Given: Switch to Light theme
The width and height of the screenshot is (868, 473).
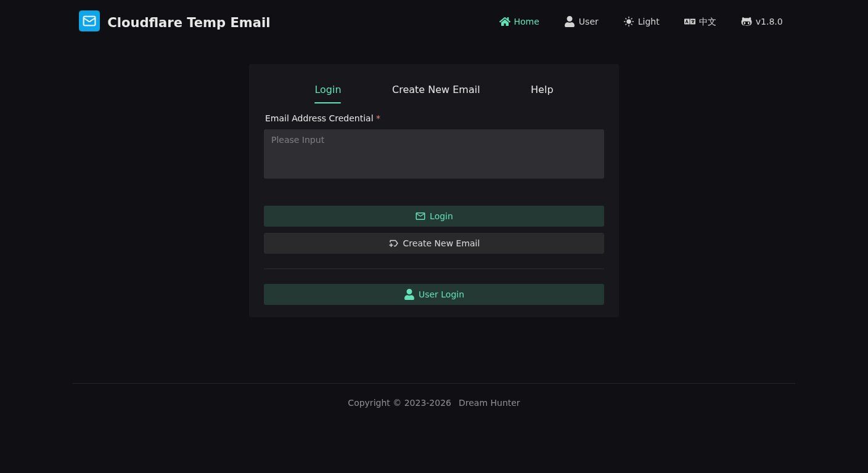Looking at the screenshot, I should click(x=641, y=22).
